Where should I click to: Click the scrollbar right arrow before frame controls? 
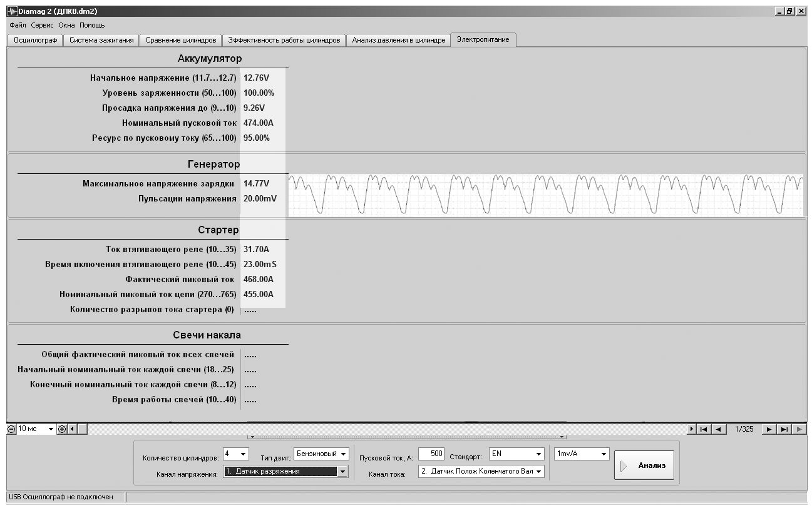click(691, 429)
